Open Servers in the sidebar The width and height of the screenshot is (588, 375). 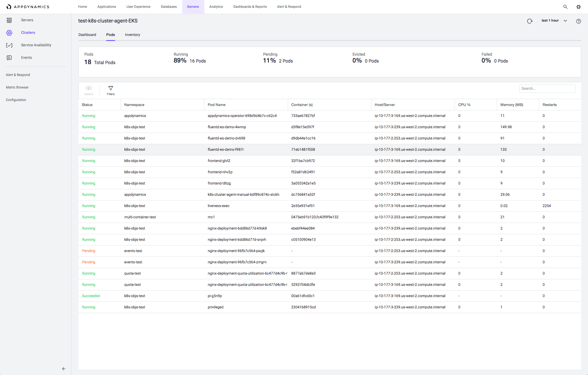click(27, 20)
